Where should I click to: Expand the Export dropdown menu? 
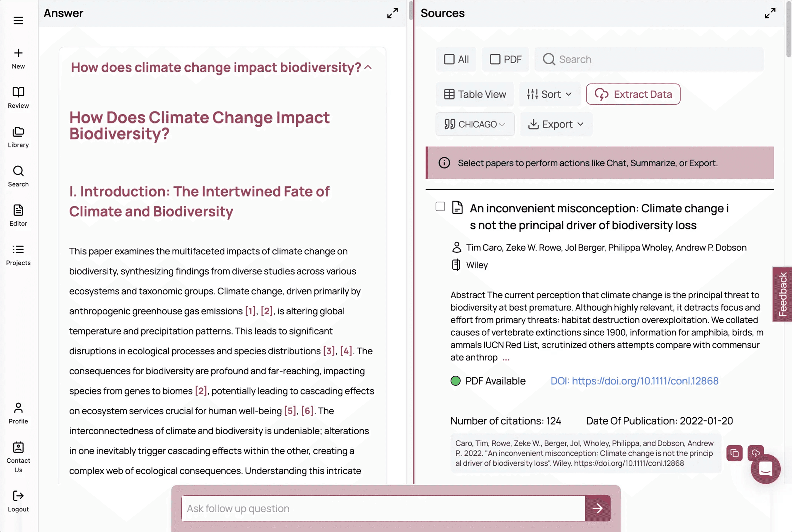556,124
